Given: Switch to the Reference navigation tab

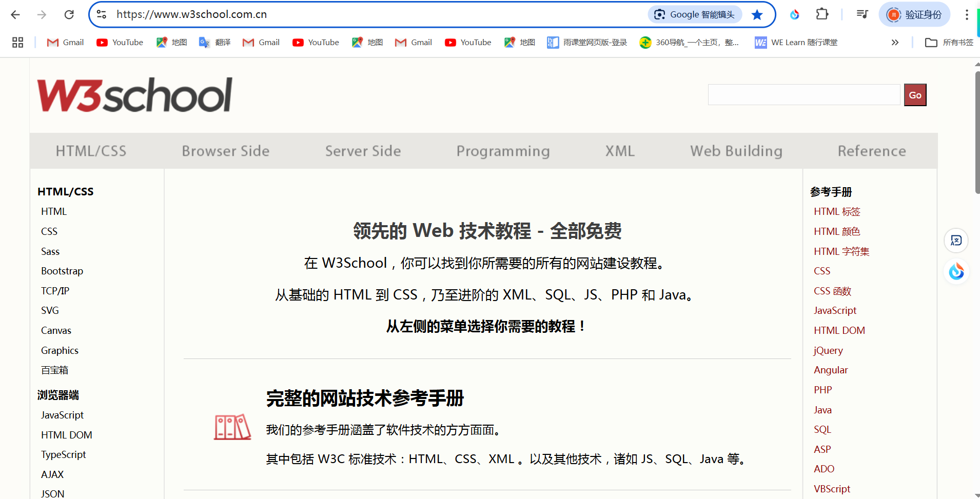Looking at the screenshot, I should pyautogui.click(x=871, y=151).
